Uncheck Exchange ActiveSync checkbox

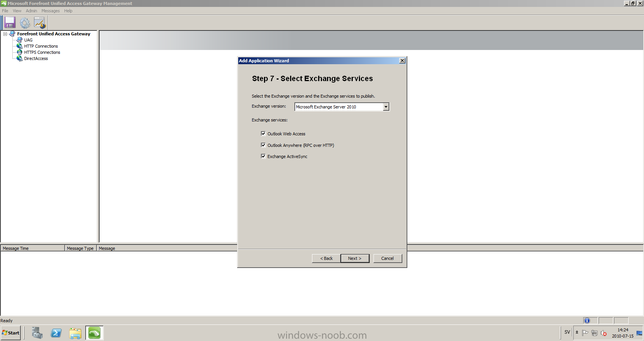[263, 156]
